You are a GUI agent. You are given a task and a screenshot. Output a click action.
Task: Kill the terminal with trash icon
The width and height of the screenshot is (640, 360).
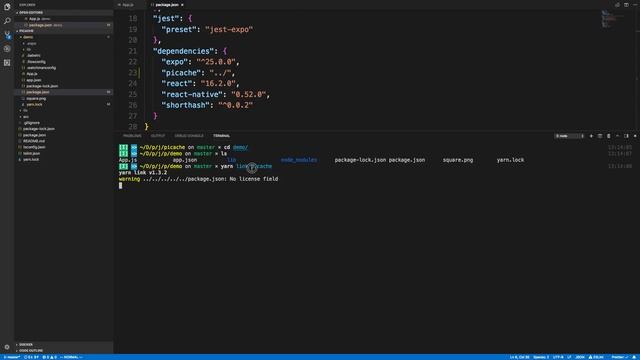pos(609,136)
